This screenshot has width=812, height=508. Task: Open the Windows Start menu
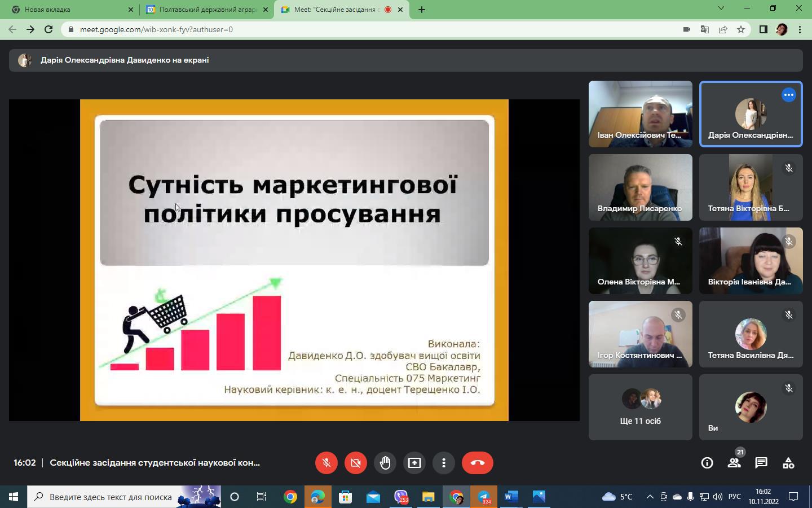pyautogui.click(x=14, y=497)
